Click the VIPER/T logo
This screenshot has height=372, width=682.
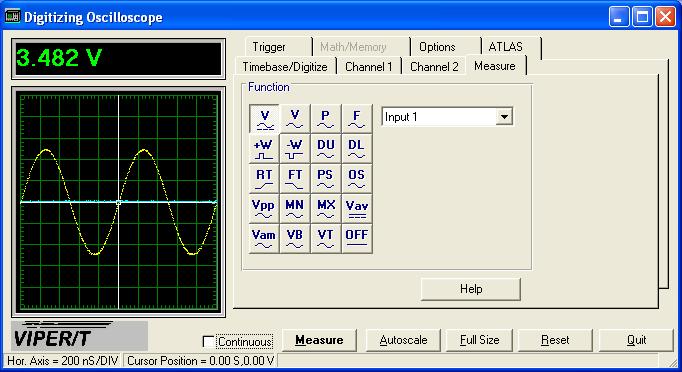click(x=79, y=336)
